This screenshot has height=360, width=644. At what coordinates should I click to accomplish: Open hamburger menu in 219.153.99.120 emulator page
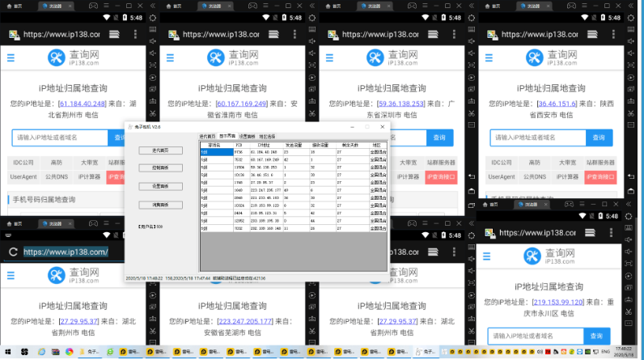(x=487, y=256)
